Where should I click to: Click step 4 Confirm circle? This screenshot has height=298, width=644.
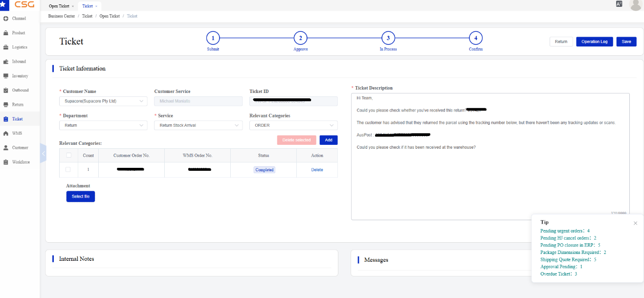(475, 38)
